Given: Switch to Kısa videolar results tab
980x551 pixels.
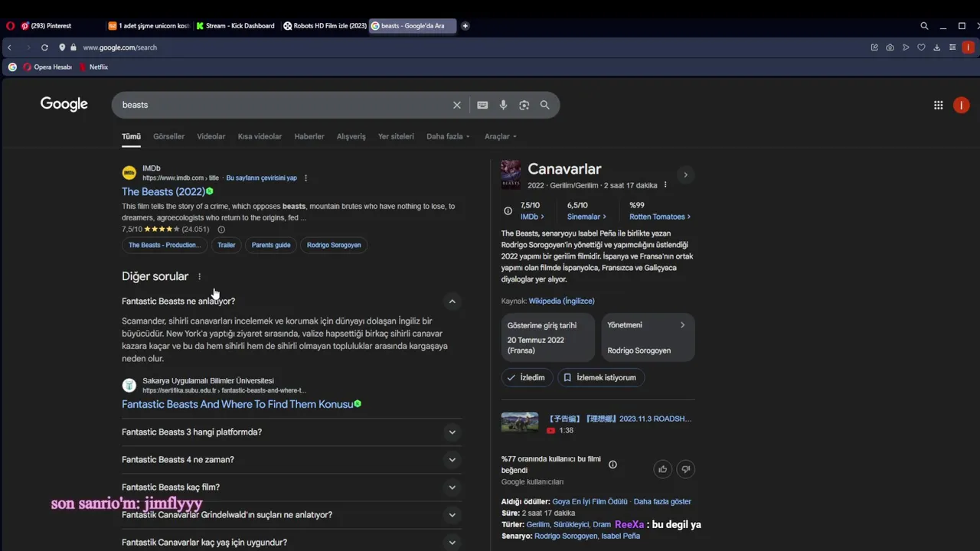Looking at the screenshot, I should click(x=260, y=136).
